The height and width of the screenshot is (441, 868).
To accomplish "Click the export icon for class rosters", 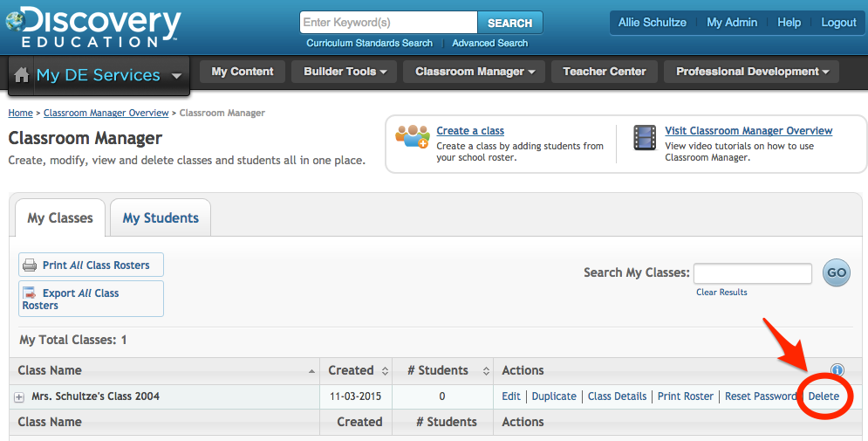I will click(x=30, y=293).
